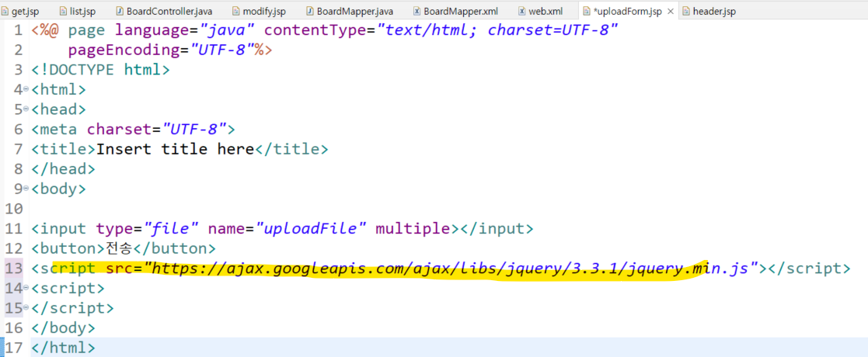868x357 pixels.
Task: Collapse the script fold at line 14
Action: [x=26, y=289]
